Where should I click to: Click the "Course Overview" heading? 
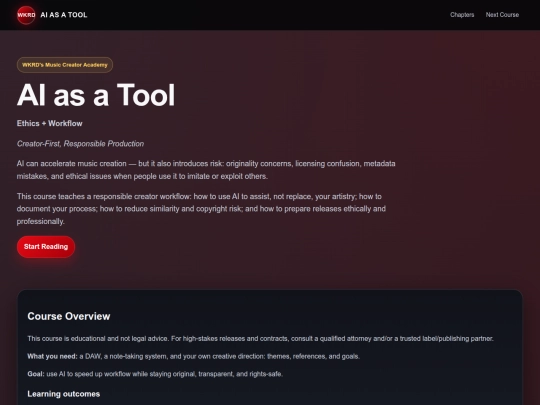(x=69, y=316)
